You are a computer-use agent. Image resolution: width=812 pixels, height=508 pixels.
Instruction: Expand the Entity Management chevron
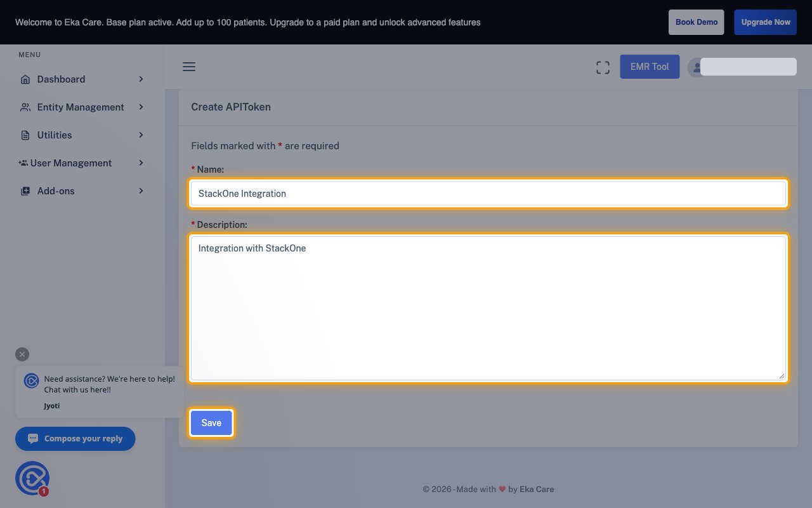[141, 107]
